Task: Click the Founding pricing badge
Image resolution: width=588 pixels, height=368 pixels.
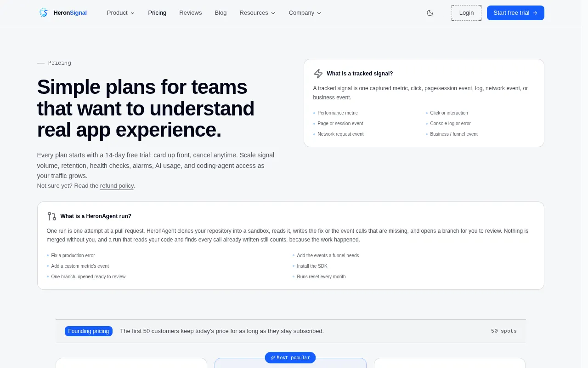Action: (x=89, y=331)
